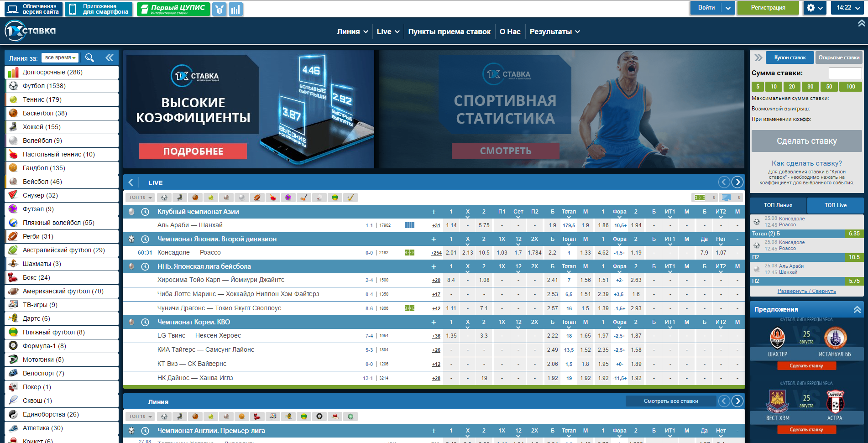Open the Результаты menu
Viewport: 868px width, 443px height.
click(x=554, y=31)
